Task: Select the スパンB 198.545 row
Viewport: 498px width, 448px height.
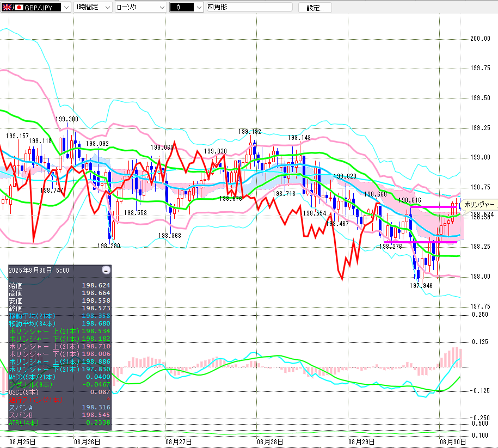Action: (60, 415)
